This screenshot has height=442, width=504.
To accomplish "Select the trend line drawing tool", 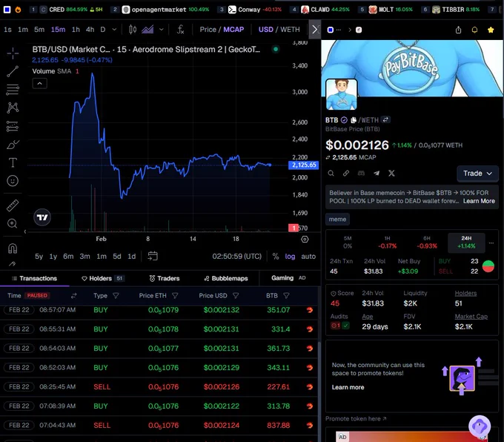I will click(x=13, y=71).
